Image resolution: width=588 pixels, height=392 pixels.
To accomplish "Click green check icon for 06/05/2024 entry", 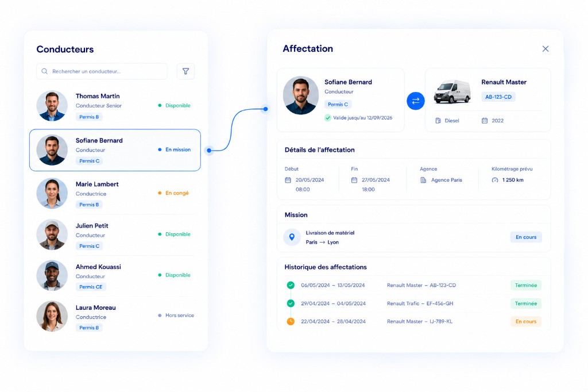I will tap(291, 285).
